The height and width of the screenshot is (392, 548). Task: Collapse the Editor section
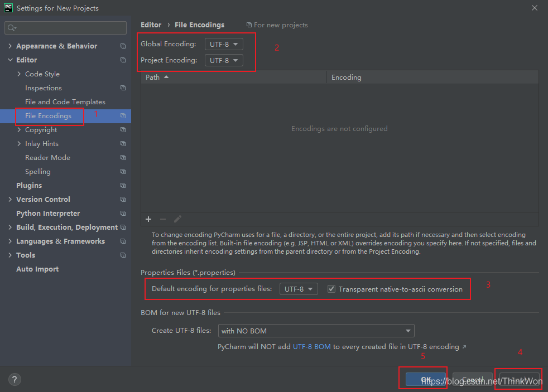tap(10, 60)
